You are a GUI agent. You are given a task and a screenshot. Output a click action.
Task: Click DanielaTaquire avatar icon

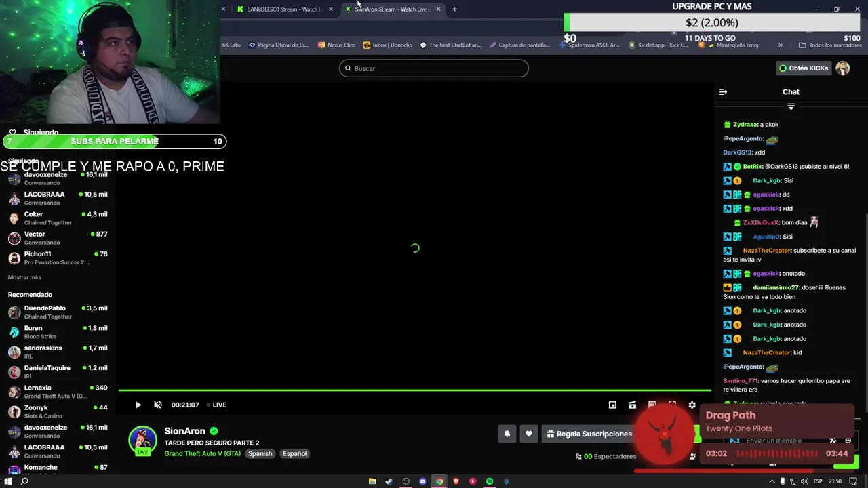(x=14, y=371)
